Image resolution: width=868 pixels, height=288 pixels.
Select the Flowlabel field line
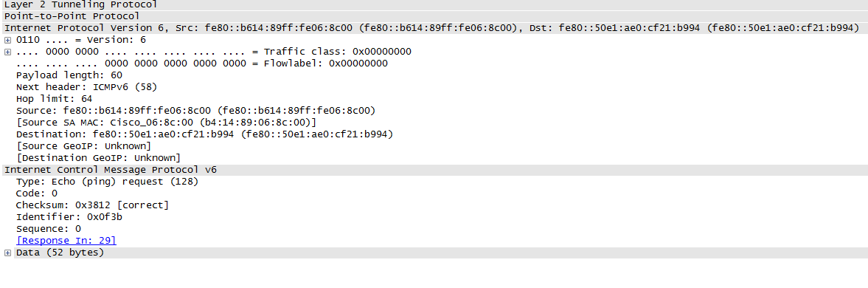(x=202, y=64)
